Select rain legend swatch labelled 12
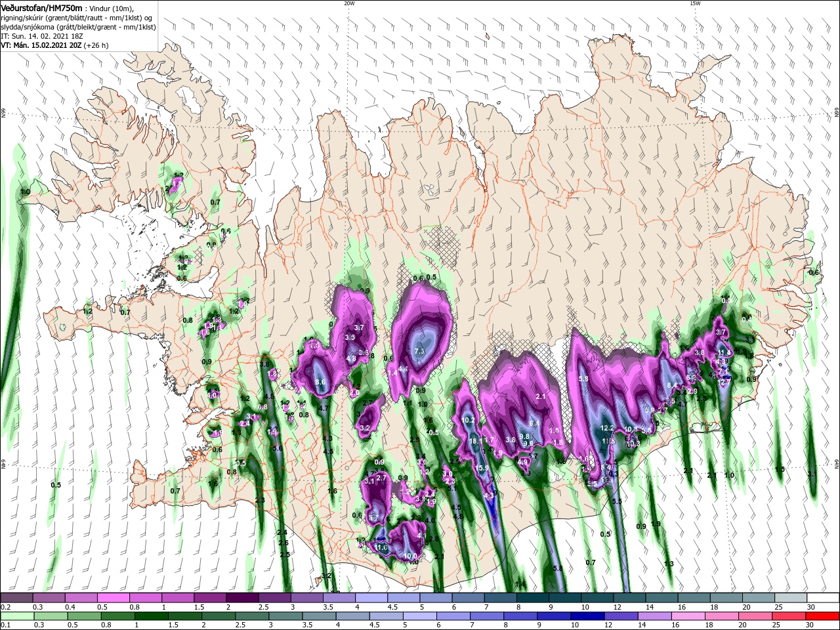The image size is (840, 630). tap(619, 617)
